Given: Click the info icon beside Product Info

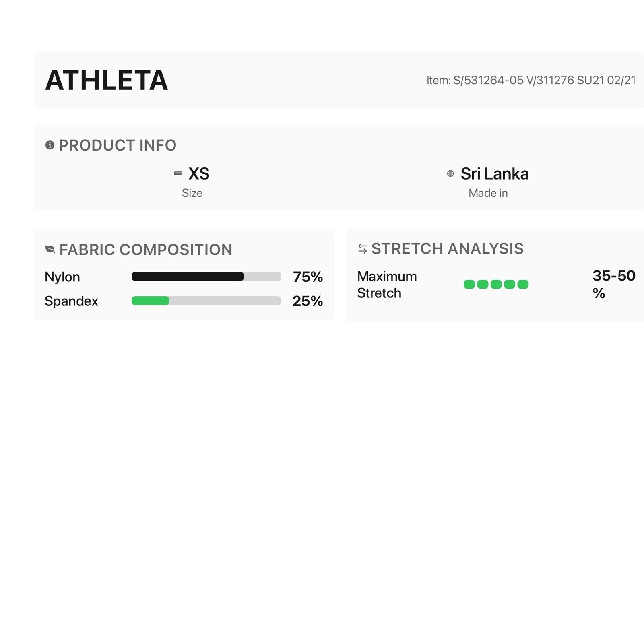Looking at the screenshot, I should [50, 145].
